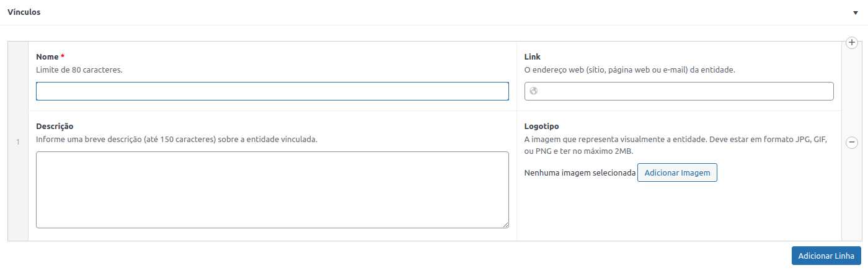The height and width of the screenshot is (273, 868).
Task: Click the plus icon to insert row
Action: click(x=851, y=43)
